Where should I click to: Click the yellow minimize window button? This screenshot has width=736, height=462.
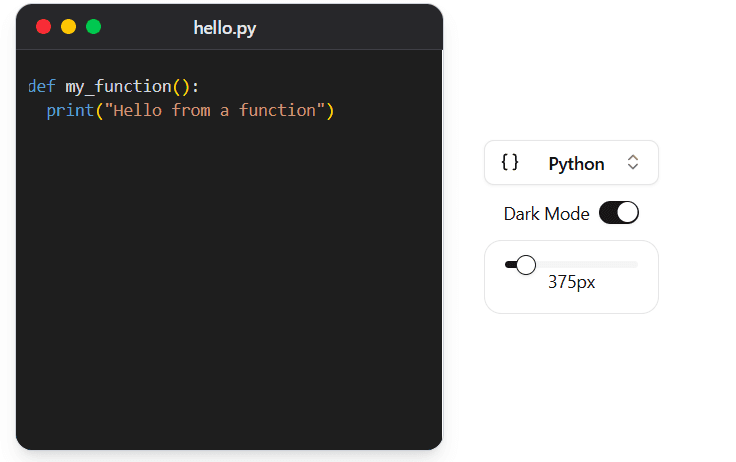pos(69,27)
